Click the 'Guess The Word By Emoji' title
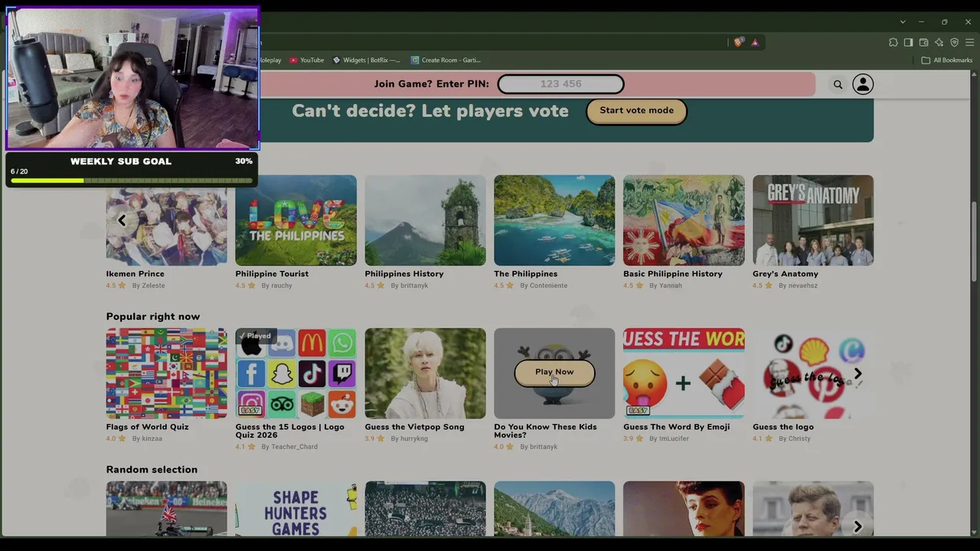 [x=677, y=427]
